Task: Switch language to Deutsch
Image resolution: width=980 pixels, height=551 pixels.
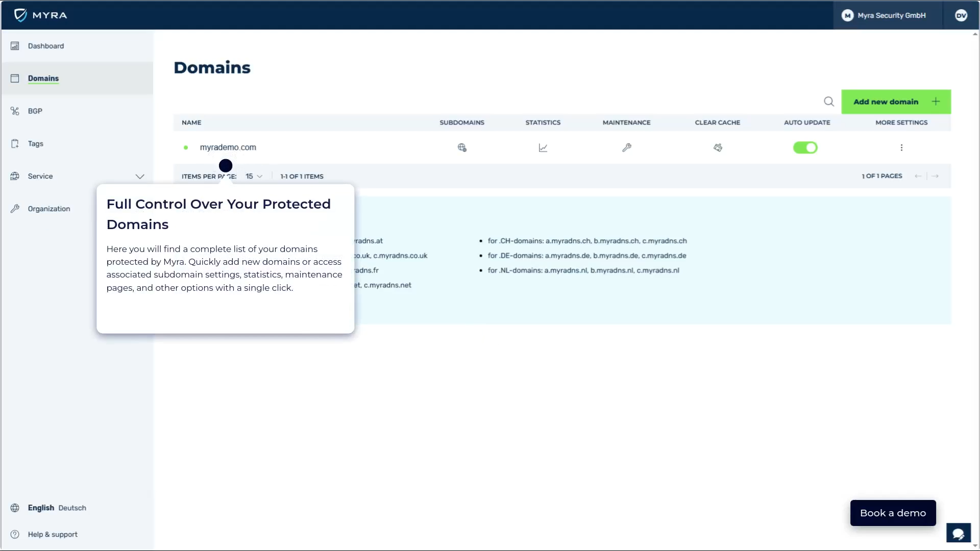Action: pyautogui.click(x=72, y=508)
